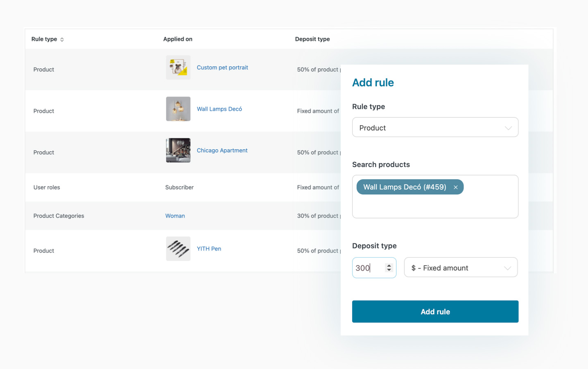Click the 30% of product deposit cell
The height and width of the screenshot is (369, 588).
pos(319,216)
